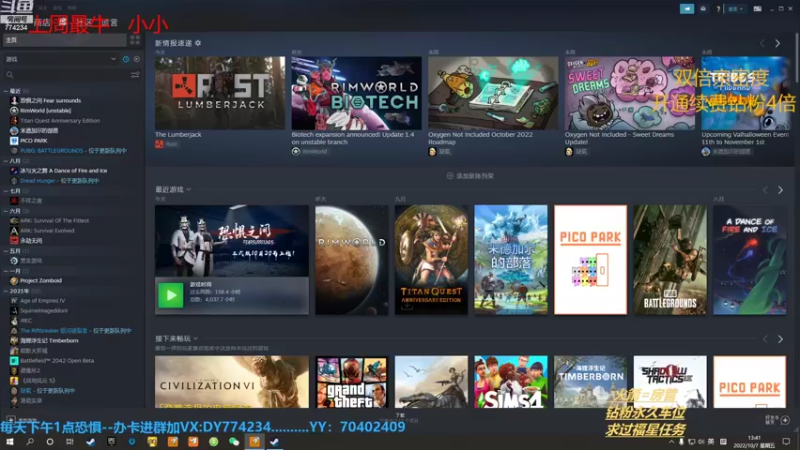Open the help question mark icon
The height and width of the screenshot is (450, 800).
[718, 9]
